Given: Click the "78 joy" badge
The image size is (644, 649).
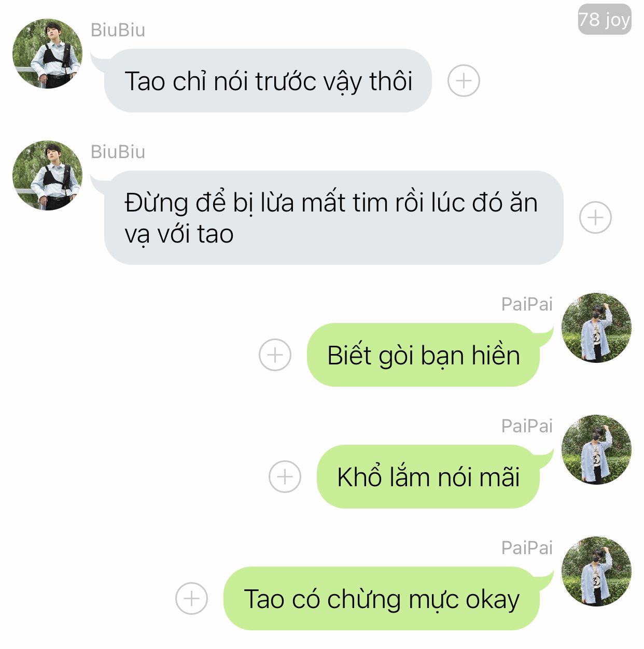Looking at the screenshot, I should click(x=605, y=20).
